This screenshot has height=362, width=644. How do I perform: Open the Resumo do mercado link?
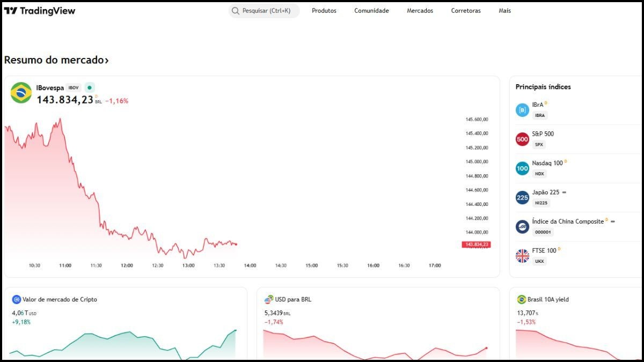[x=56, y=60]
